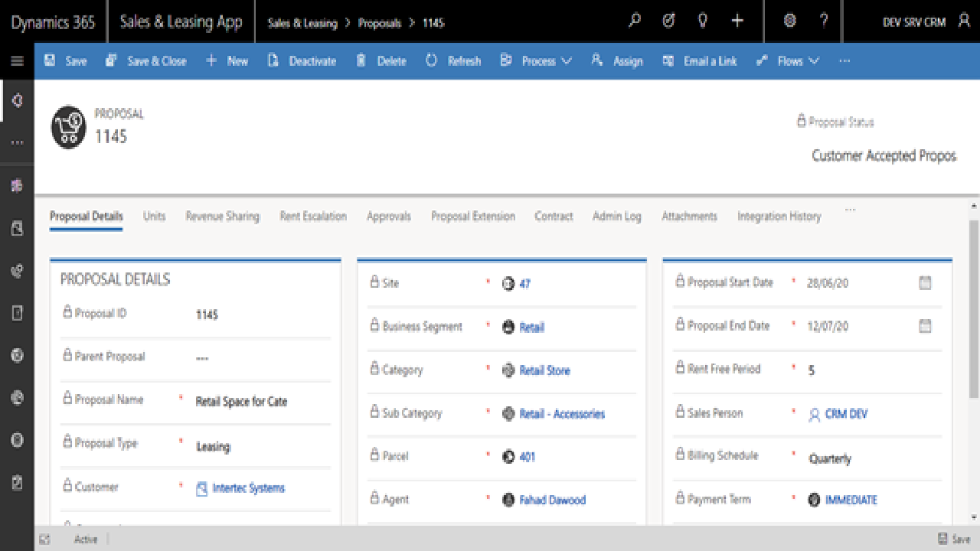Click the scrollbar down arrow

tap(974, 517)
